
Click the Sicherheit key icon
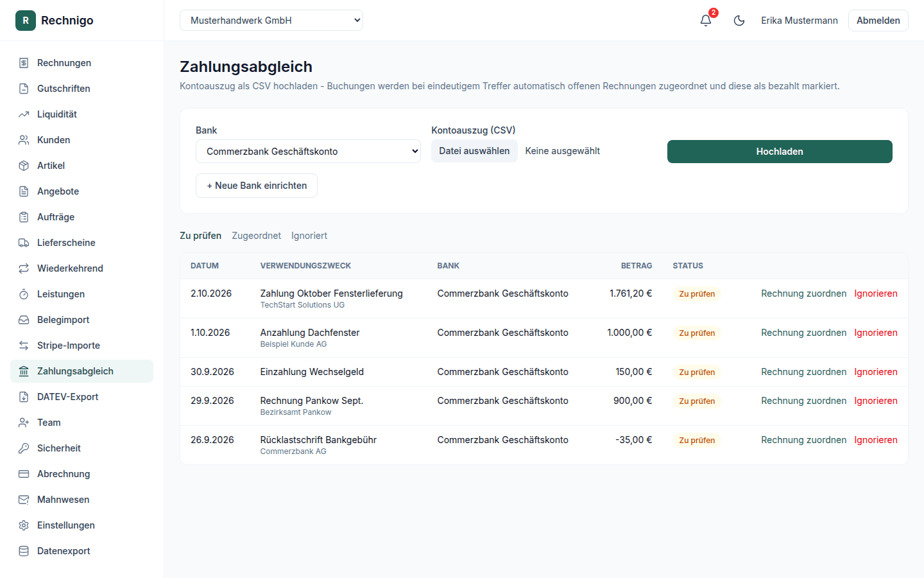(24, 448)
